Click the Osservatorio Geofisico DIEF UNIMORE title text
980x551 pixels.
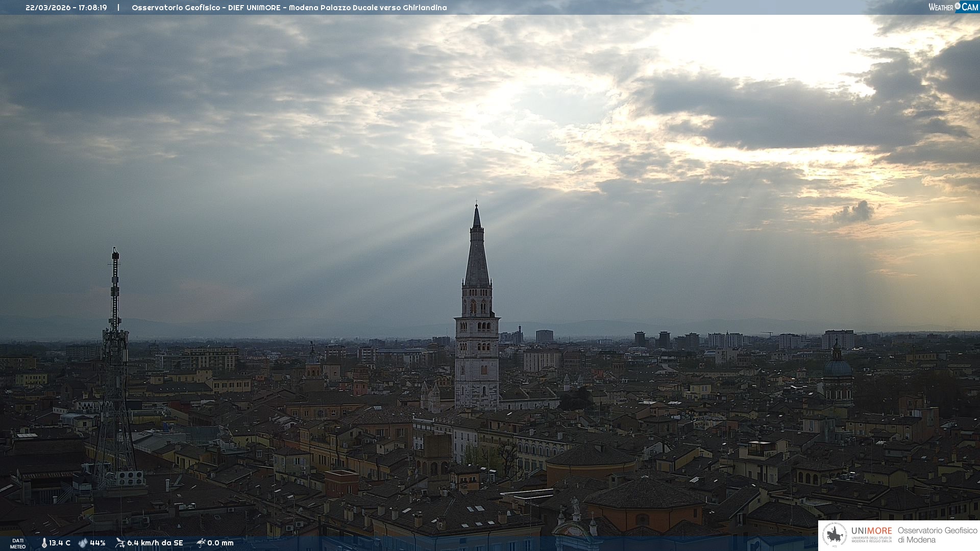pos(289,8)
